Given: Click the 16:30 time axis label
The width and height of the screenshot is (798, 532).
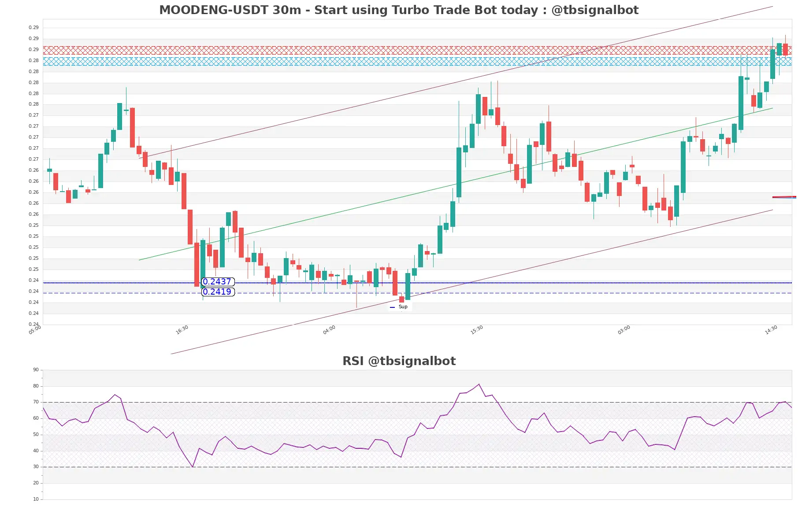Looking at the screenshot, I should coord(182,330).
